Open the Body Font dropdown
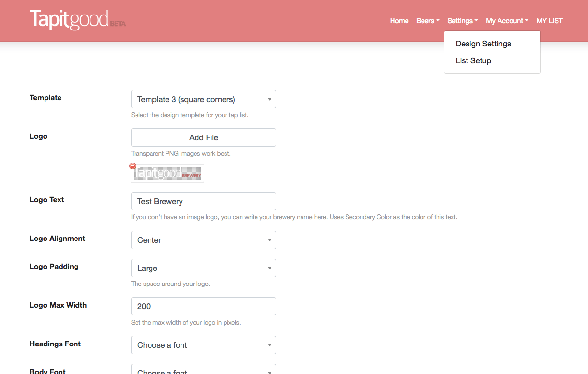Image resolution: width=588 pixels, height=374 pixels. click(203, 370)
